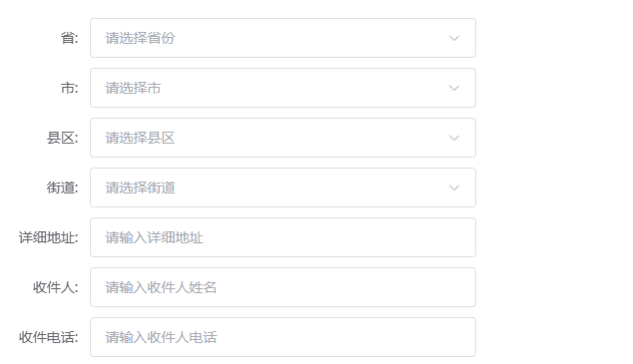Screen dimensions: 633x364
Task: Expand the 请选择市 city selector
Action: click(283, 88)
